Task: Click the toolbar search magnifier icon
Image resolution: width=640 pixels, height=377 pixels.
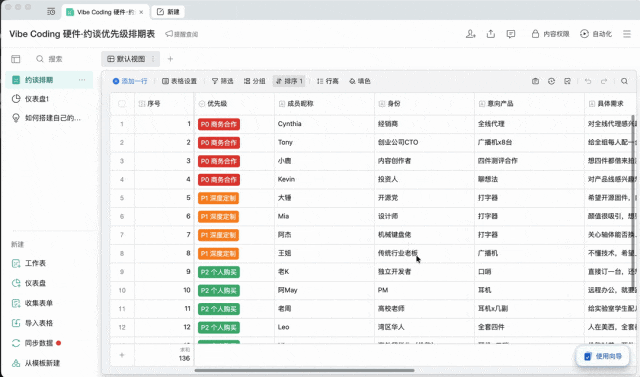Action: (x=624, y=81)
